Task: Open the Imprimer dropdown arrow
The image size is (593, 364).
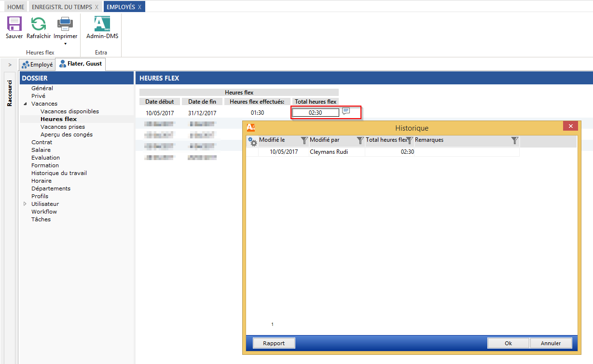Action: (x=65, y=44)
